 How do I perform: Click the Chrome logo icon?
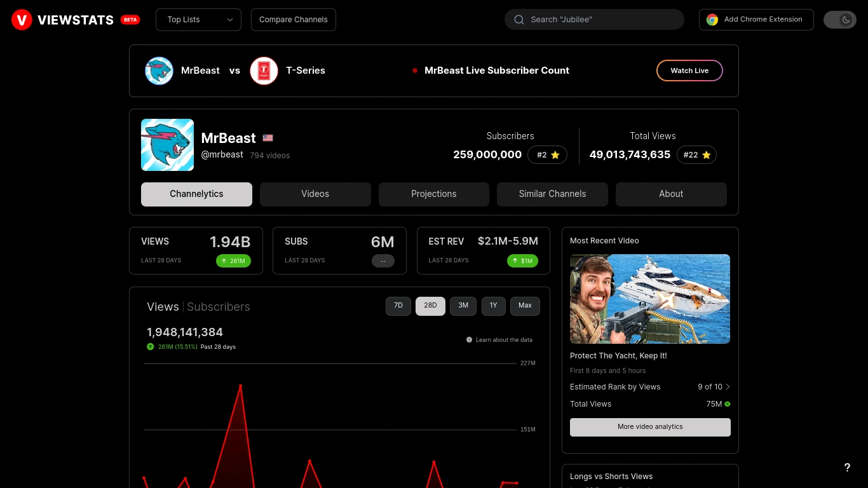click(712, 20)
